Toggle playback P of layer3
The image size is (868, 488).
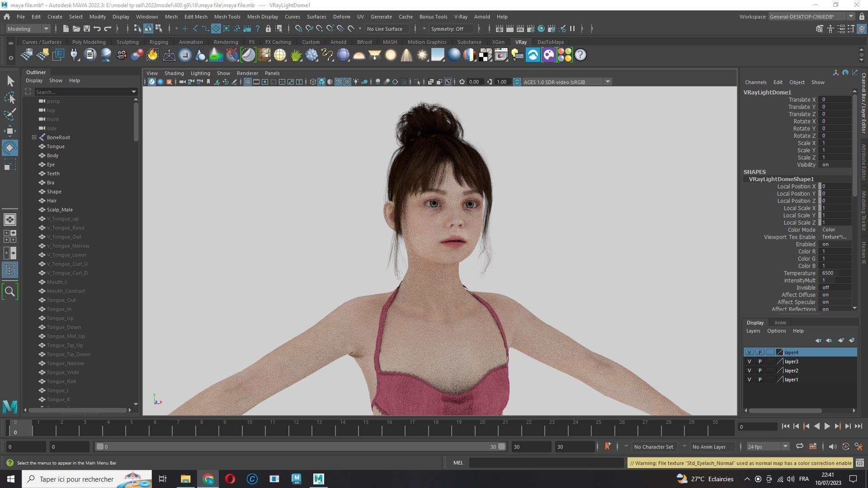(759, 361)
